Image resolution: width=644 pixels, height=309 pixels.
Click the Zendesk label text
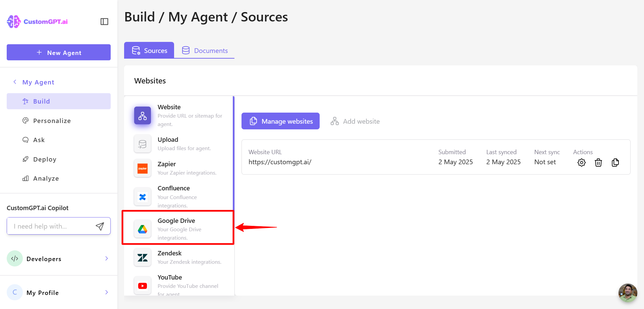[x=169, y=253]
